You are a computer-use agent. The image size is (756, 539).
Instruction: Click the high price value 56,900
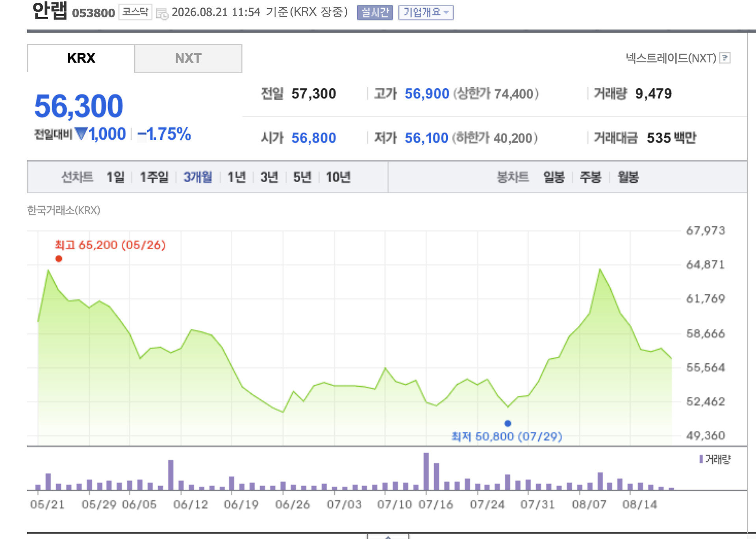427,94
